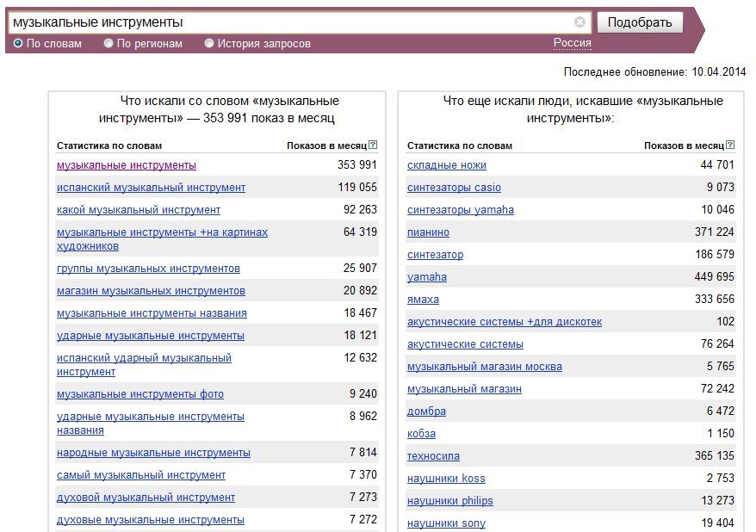Open help icon beside left 'Показов в месяц'
The height and width of the screenshot is (532, 756).
pos(373,145)
